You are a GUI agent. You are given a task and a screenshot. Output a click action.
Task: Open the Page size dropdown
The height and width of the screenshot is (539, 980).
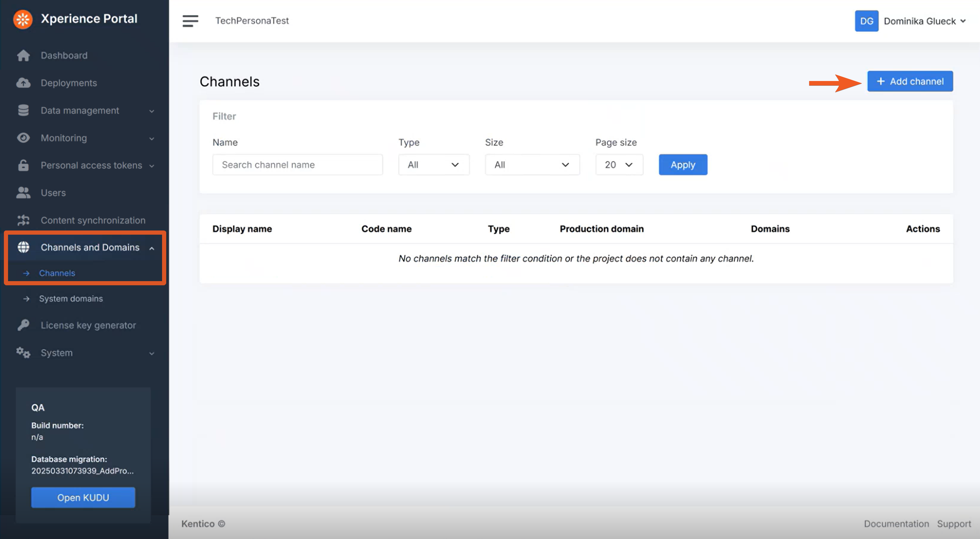[x=619, y=165]
